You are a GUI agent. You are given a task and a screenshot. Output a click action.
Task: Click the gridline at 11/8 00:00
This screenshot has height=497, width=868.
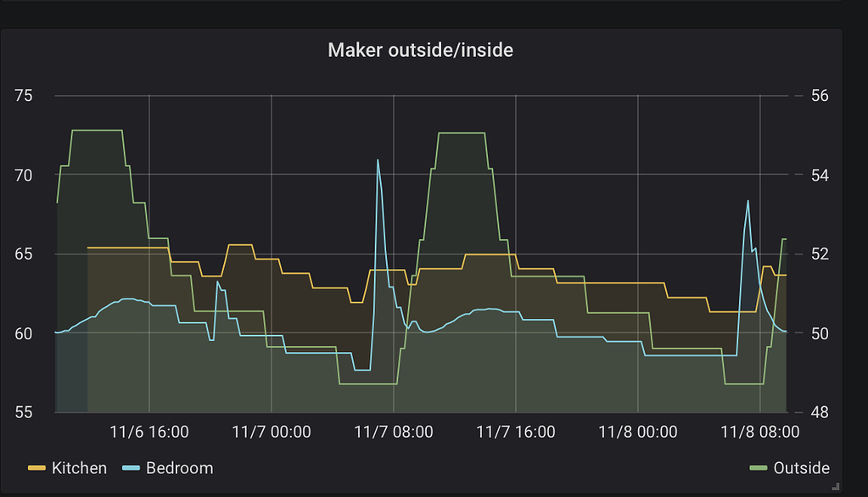pyautogui.click(x=638, y=254)
